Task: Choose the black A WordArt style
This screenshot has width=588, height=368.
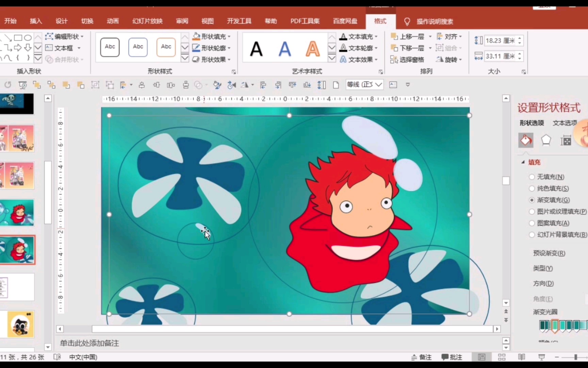Action: [256, 49]
